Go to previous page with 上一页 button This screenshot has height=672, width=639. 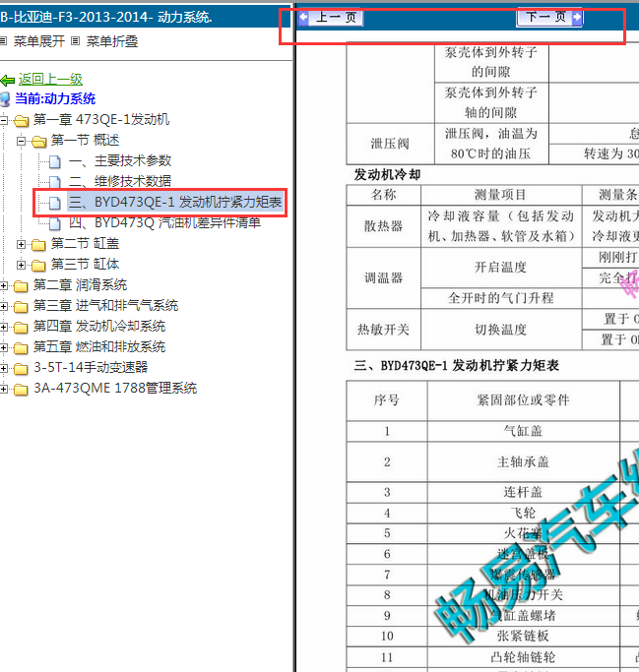pyautogui.click(x=331, y=18)
